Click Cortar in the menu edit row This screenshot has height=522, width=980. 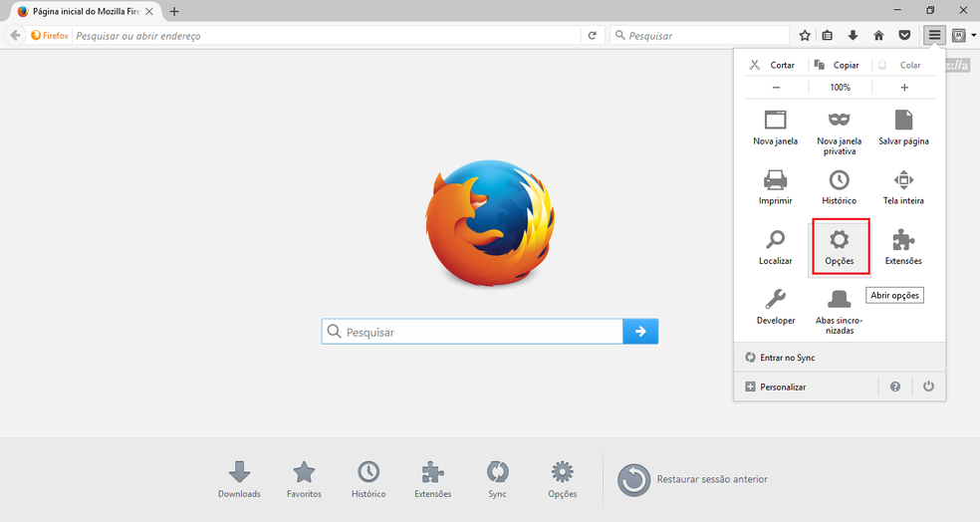(x=773, y=65)
